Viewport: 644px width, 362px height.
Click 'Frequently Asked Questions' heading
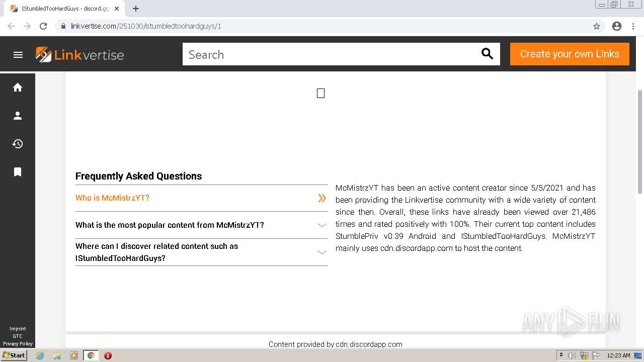pos(138,176)
